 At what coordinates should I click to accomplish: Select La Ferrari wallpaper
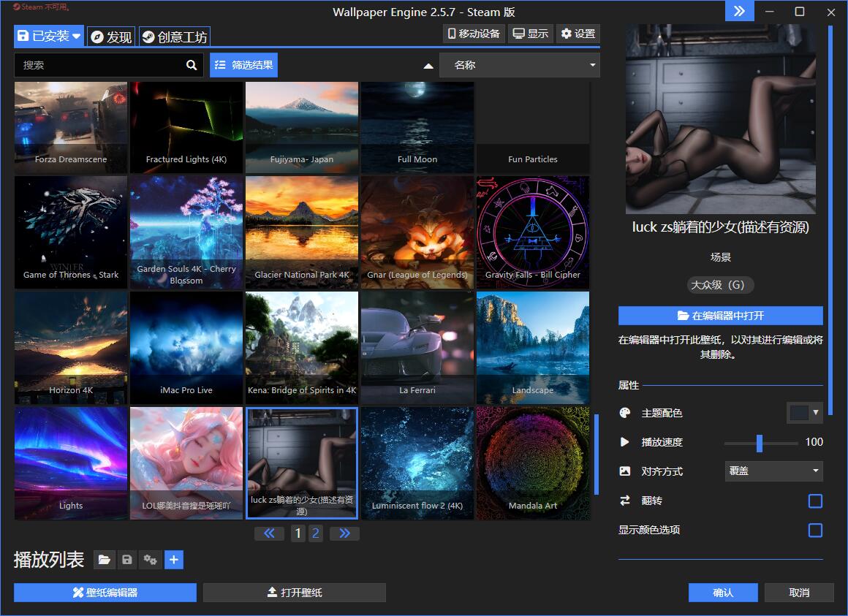pyautogui.click(x=417, y=348)
